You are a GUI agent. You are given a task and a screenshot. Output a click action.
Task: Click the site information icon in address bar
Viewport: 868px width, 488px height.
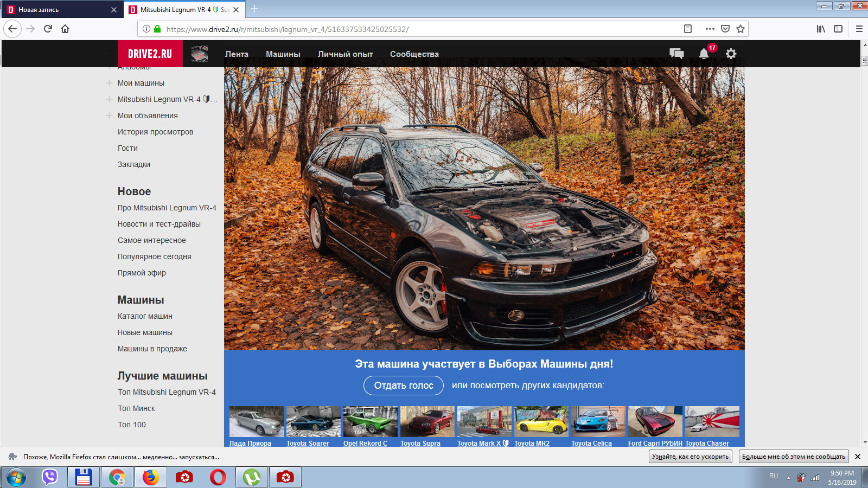pyautogui.click(x=147, y=29)
